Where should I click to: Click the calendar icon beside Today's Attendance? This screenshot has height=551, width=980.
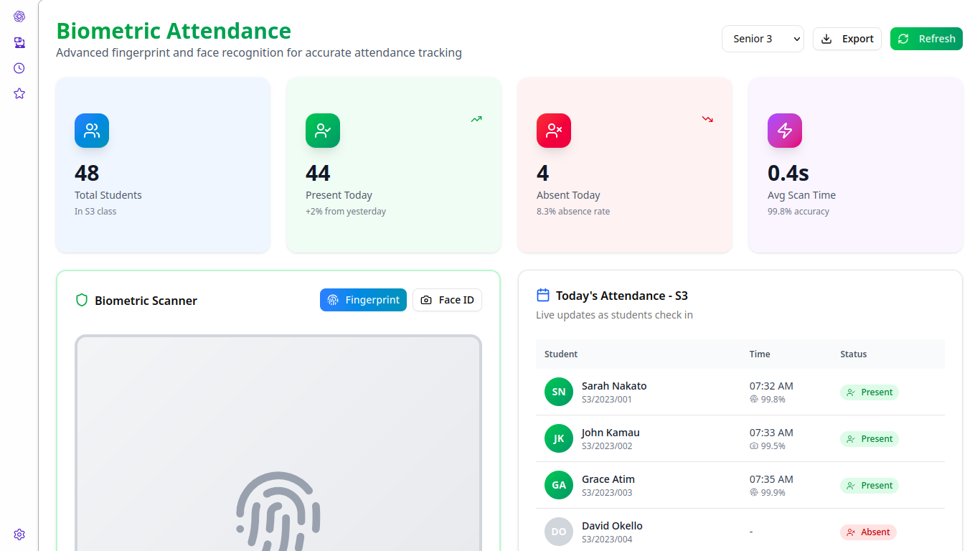click(x=543, y=295)
